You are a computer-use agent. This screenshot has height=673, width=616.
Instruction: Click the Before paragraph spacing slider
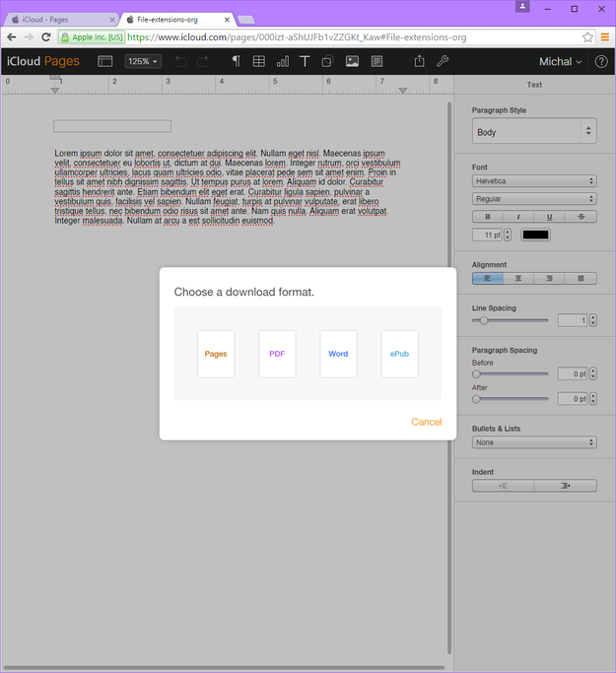(510, 374)
